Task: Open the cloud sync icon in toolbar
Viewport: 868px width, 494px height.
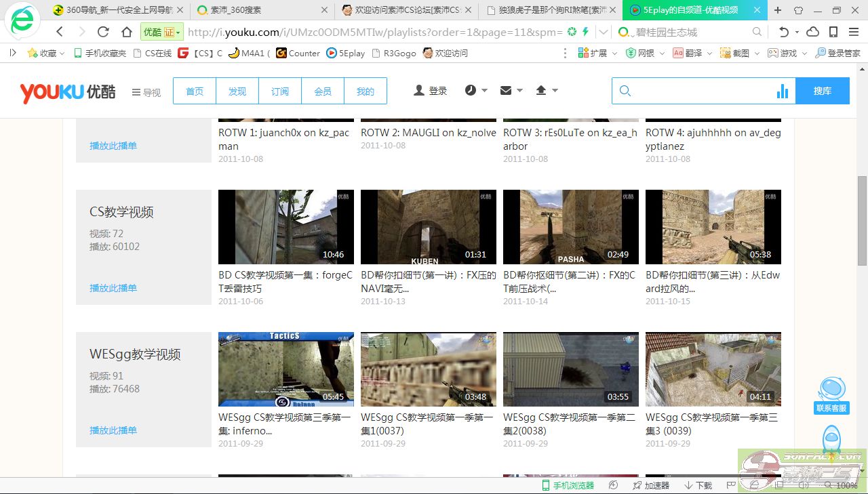Action: [x=812, y=32]
